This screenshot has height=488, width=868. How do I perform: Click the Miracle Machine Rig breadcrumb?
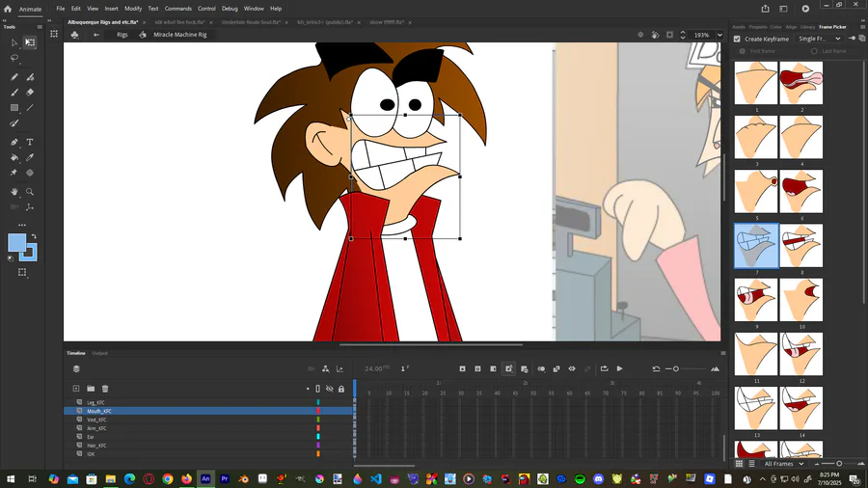(180, 35)
